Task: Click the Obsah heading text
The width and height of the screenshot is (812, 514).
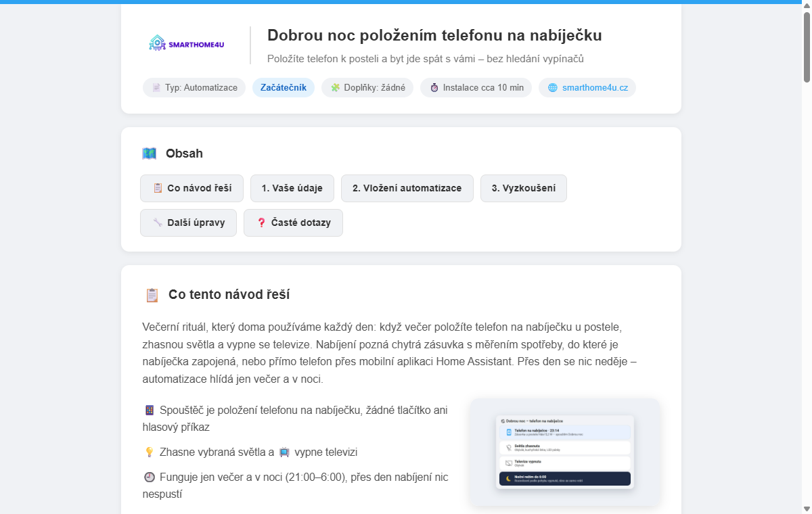Action: pyautogui.click(x=184, y=154)
